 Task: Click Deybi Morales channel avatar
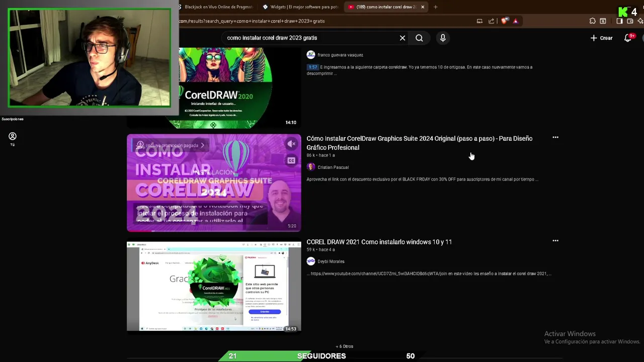pyautogui.click(x=311, y=261)
